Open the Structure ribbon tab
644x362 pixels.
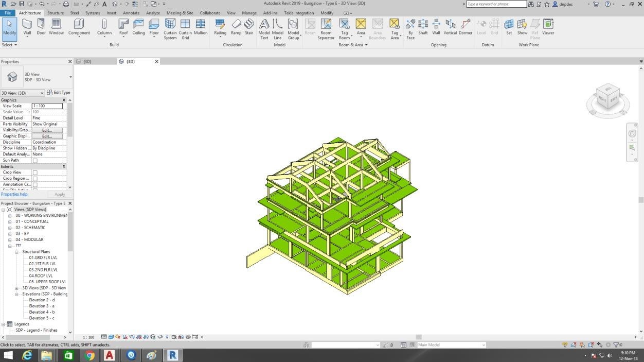point(56,13)
